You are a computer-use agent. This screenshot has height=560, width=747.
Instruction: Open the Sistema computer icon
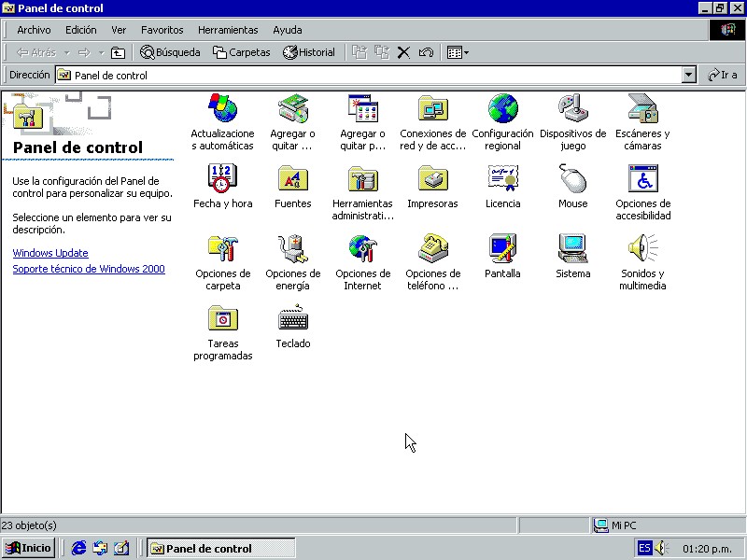coord(573,248)
